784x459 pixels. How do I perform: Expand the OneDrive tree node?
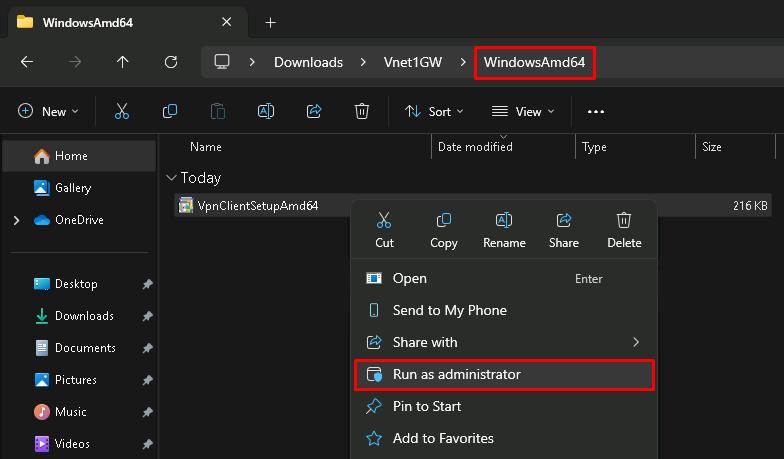[x=17, y=220]
